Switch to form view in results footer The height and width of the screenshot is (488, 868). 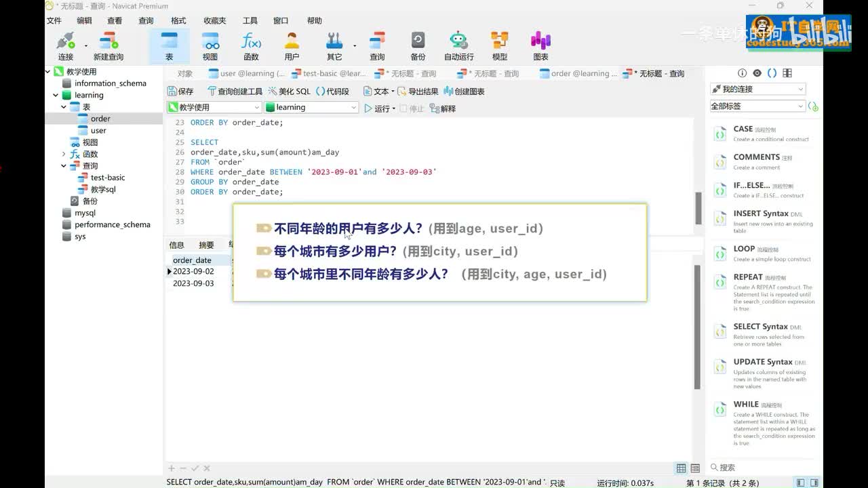click(695, 468)
